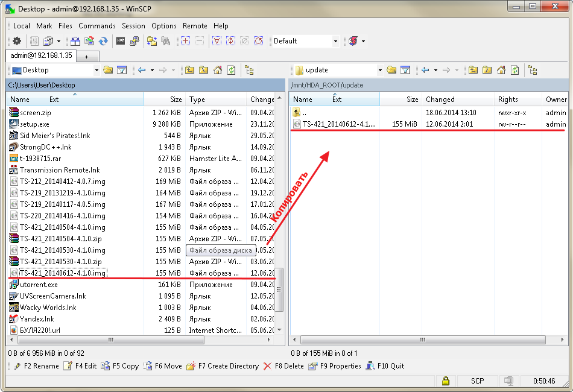Click the remote panel filter icon

point(405,70)
